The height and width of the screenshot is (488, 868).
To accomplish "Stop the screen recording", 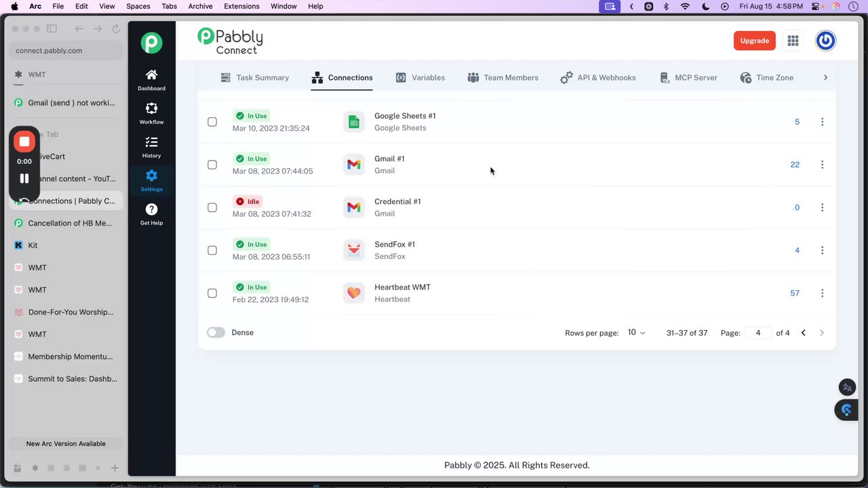I will click(x=24, y=141).
